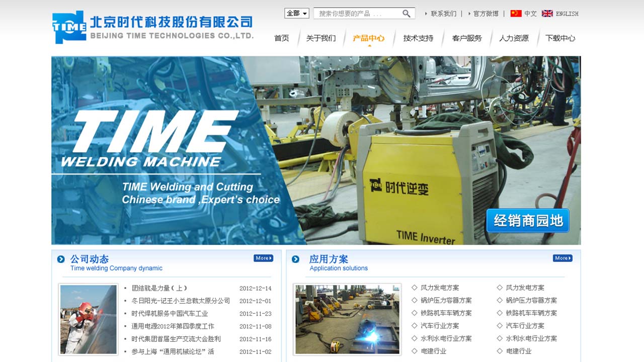Click the TIME welding machine banner
Viewport: 644px width, 362px height.
[316, 150]
